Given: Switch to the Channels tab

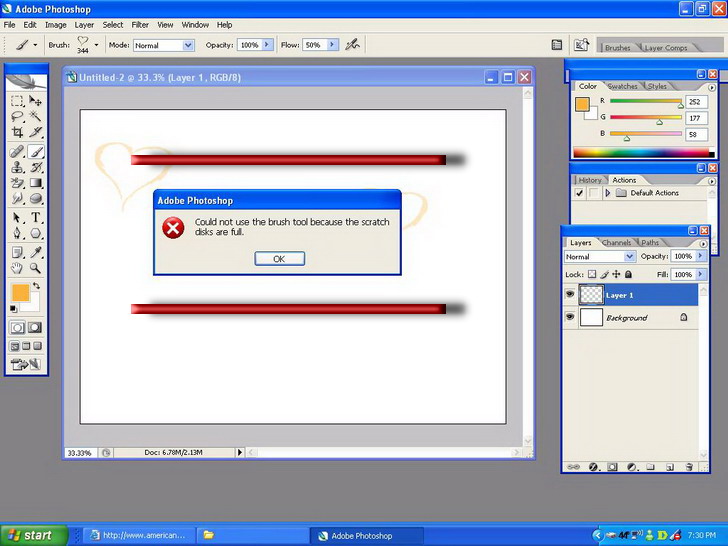Looking at the screenshot, I should click(x=616, y=243).
